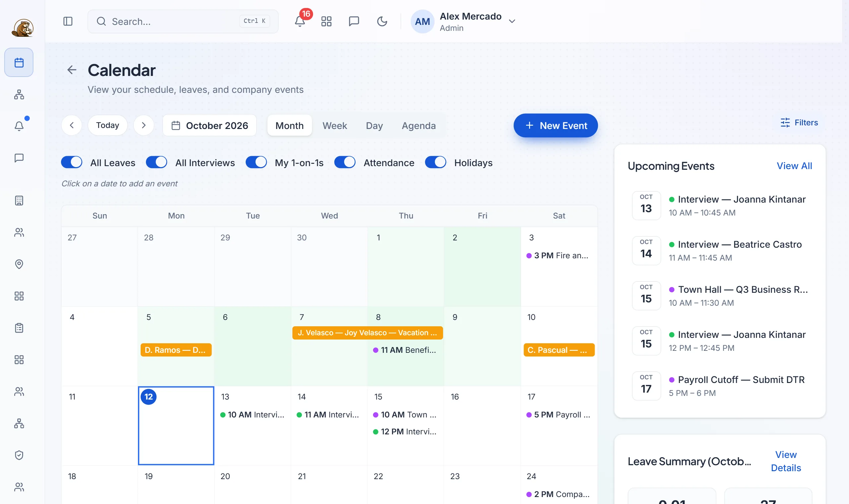
Task: Open the apps grid icon in header
Action: [326, 22]
